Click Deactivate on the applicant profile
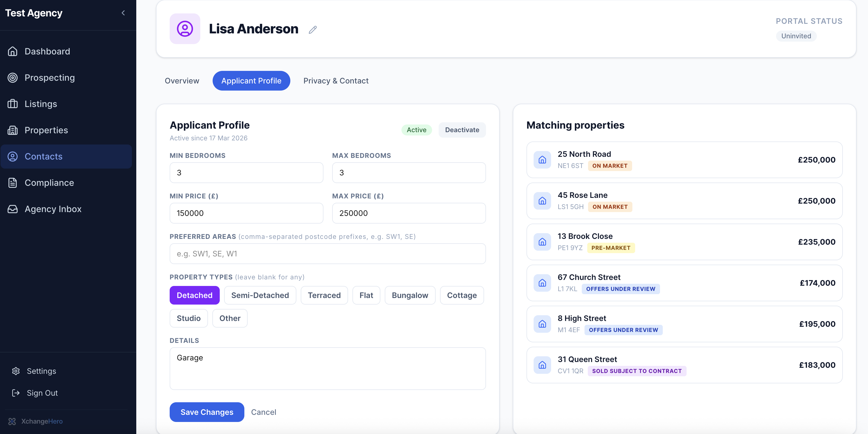 [462, 130]
